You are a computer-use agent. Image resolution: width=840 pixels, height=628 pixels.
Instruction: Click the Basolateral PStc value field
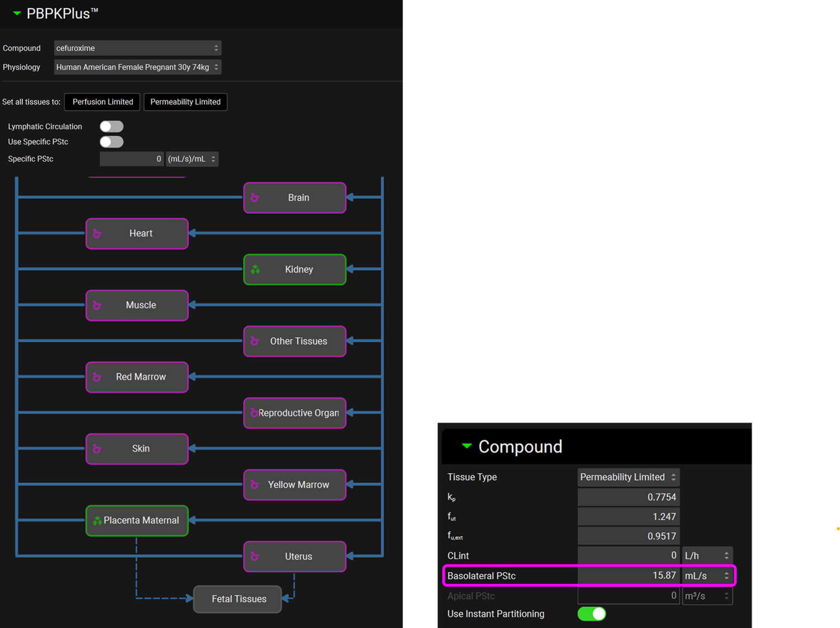point(628,576)
